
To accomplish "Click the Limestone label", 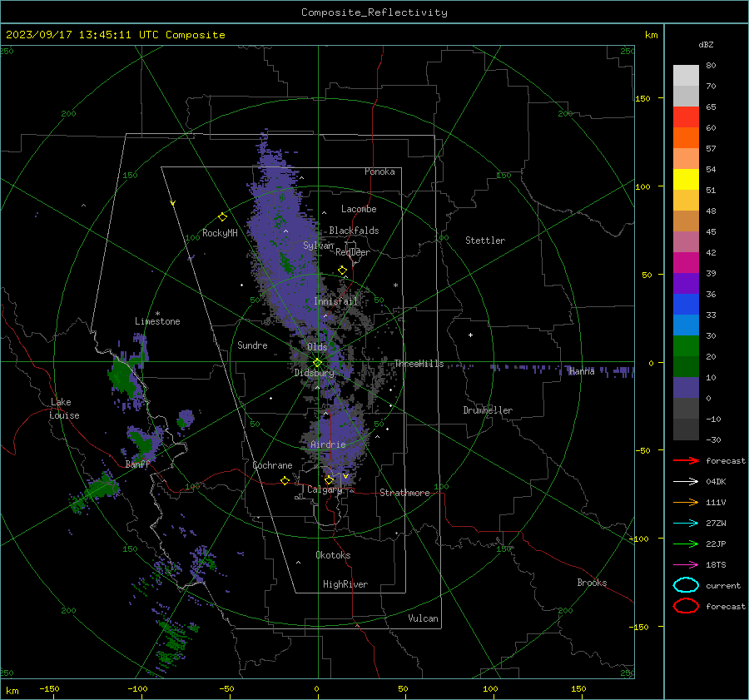I will (x=157, y=321).
